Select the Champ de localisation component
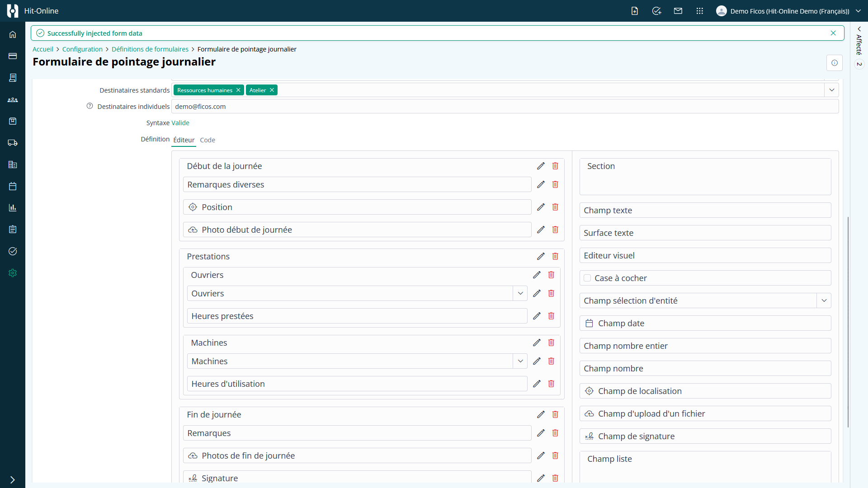868x488 pixels. (x=705, y=391)
